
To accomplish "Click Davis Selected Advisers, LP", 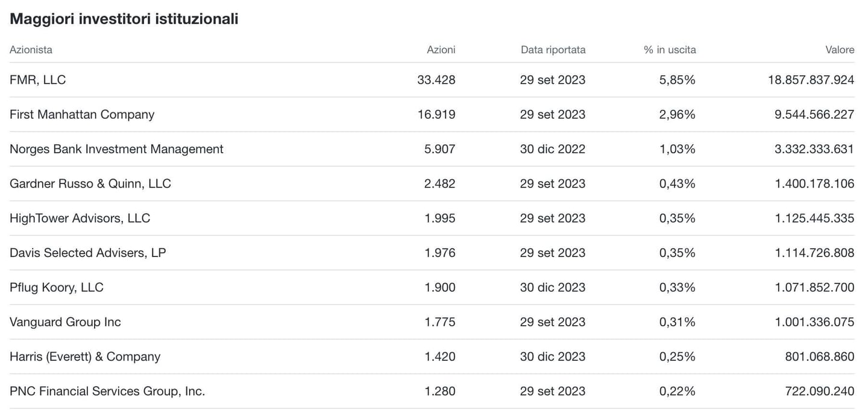I will pyautogui.click(x=87, y=253).
